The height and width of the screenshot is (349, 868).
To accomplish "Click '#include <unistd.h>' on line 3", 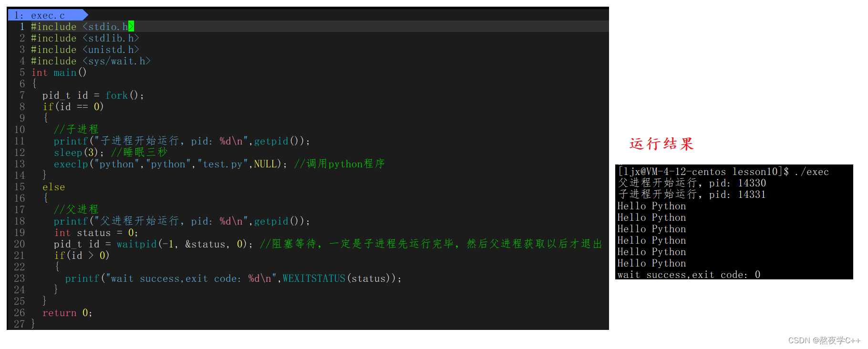I will [85, 50].
